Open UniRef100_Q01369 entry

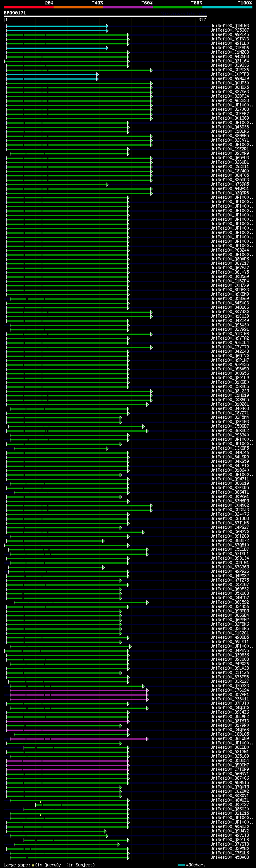(230, 118)
